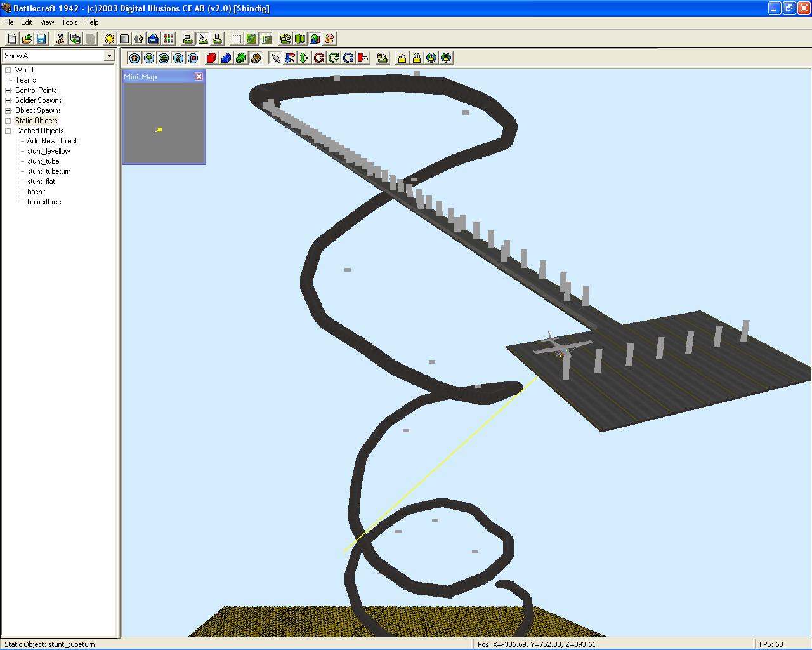Screen dimensions: 812x650
Task: Expand the Soldier Spawns tree node
Action: pyautogui.click(x=8, y=100)
